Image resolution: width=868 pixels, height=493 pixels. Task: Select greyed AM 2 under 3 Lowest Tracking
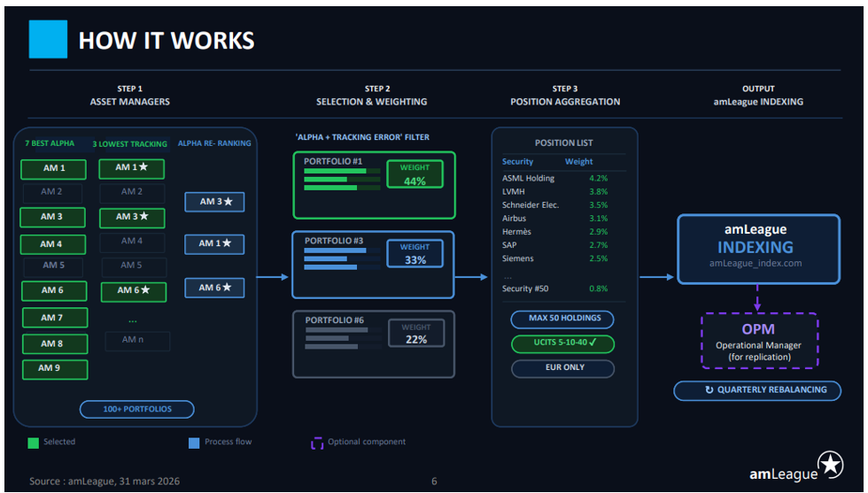132,193
